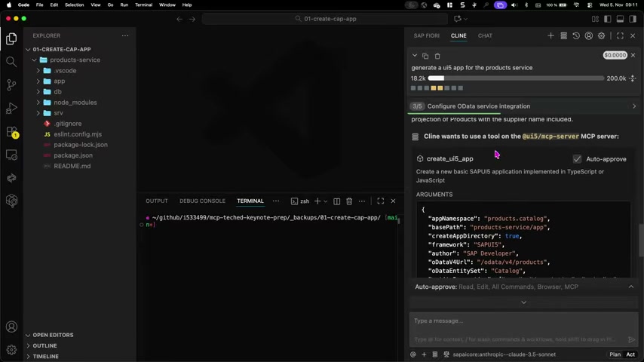This screenshot has height=362, width=644.
Task: Add context with @ icon below message box
Action: tap(413, 354)
